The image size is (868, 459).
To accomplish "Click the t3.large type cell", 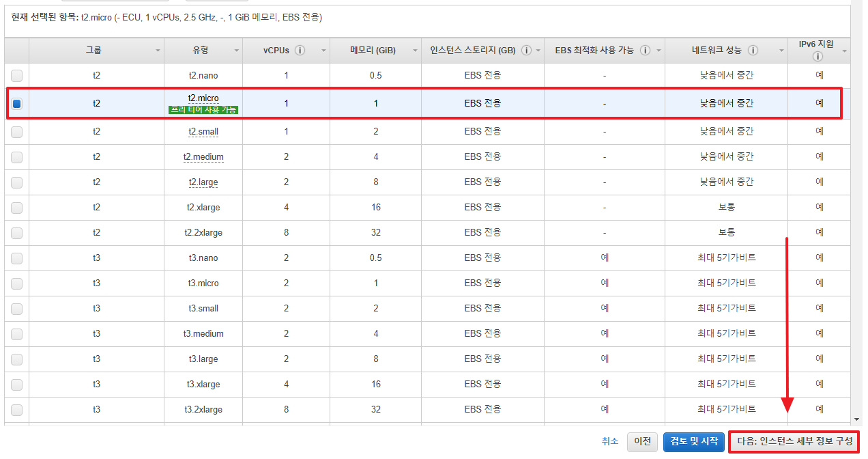I will 203,359.
